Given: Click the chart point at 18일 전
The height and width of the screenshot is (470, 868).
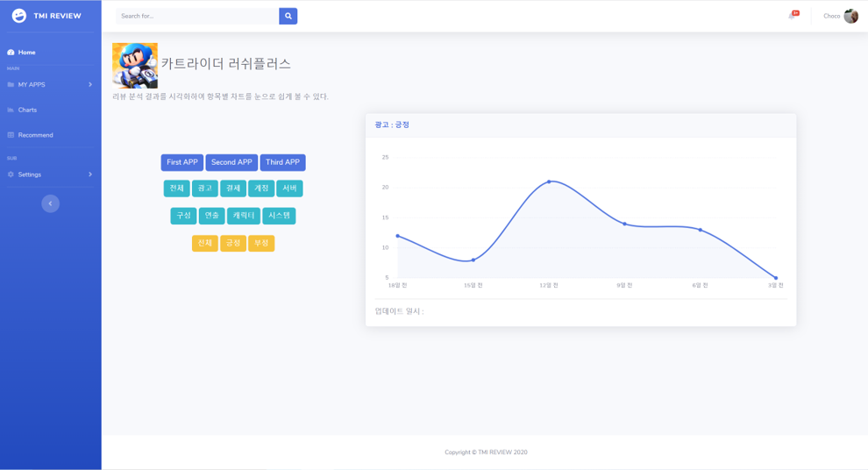Looking at the screenshot, I should 397,236.
